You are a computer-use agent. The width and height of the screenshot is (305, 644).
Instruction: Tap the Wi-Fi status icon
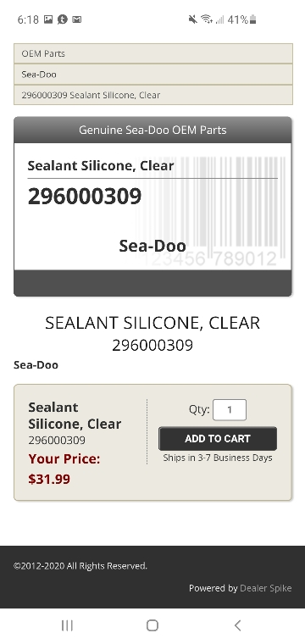coord(207,19)
